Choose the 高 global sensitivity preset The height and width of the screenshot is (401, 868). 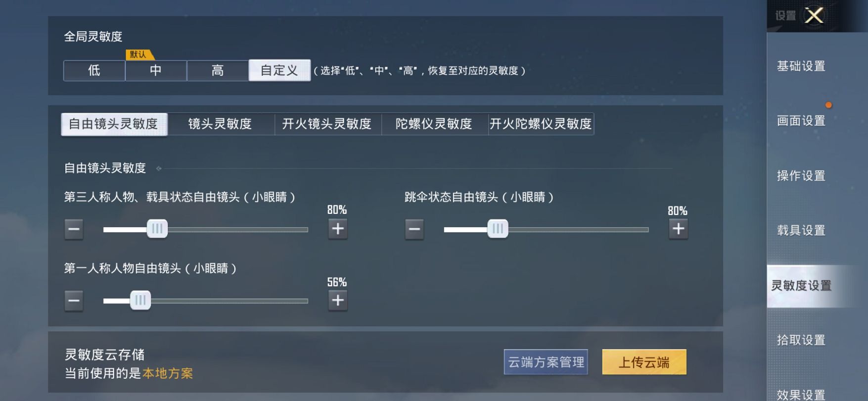click(x=218, y=71)
